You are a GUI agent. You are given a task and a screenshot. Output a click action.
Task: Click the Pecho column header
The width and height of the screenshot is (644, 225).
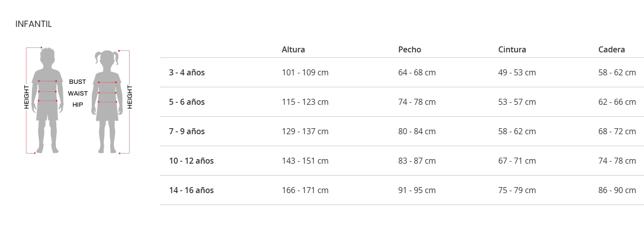click(x=410, y=49)
